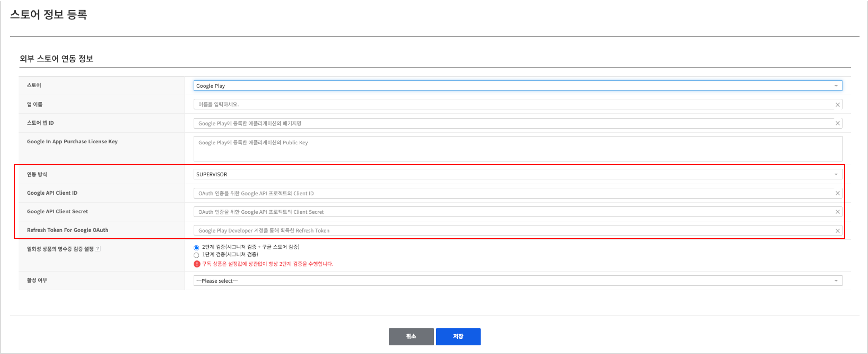Open the 스토어 Google Play dropdown
Viewport: 868px width, 354px height.
coord(517,86)
